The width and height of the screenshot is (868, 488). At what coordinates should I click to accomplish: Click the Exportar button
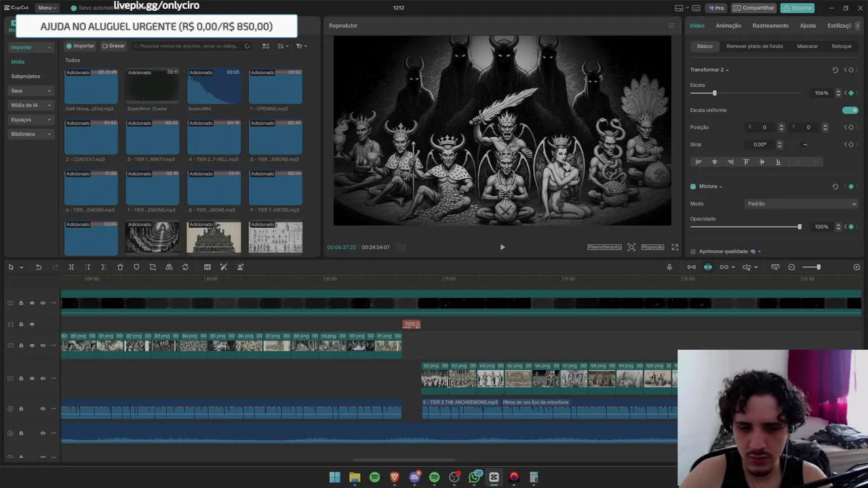tap(797, 8)
